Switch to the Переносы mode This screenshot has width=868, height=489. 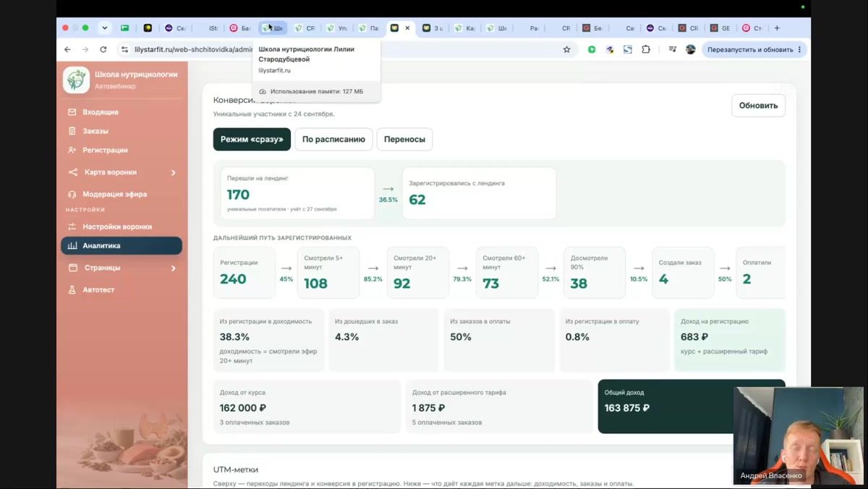pos(404,140)
